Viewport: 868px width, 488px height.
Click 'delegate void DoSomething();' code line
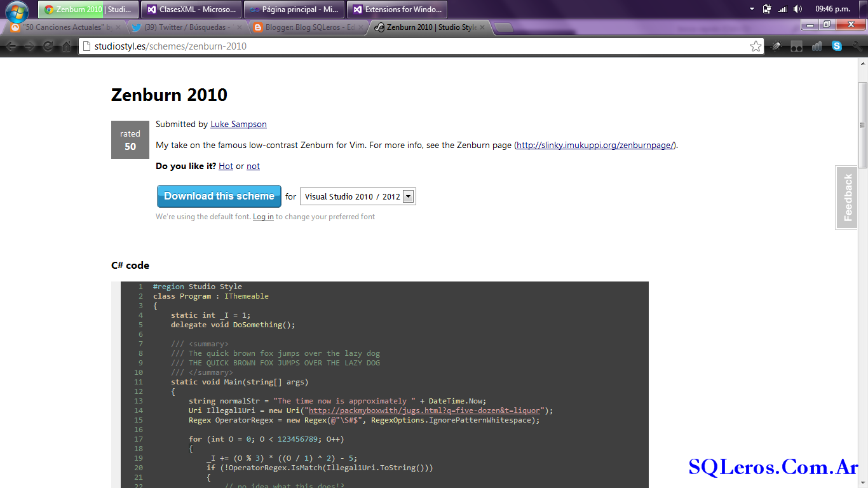tap(233, 325)
